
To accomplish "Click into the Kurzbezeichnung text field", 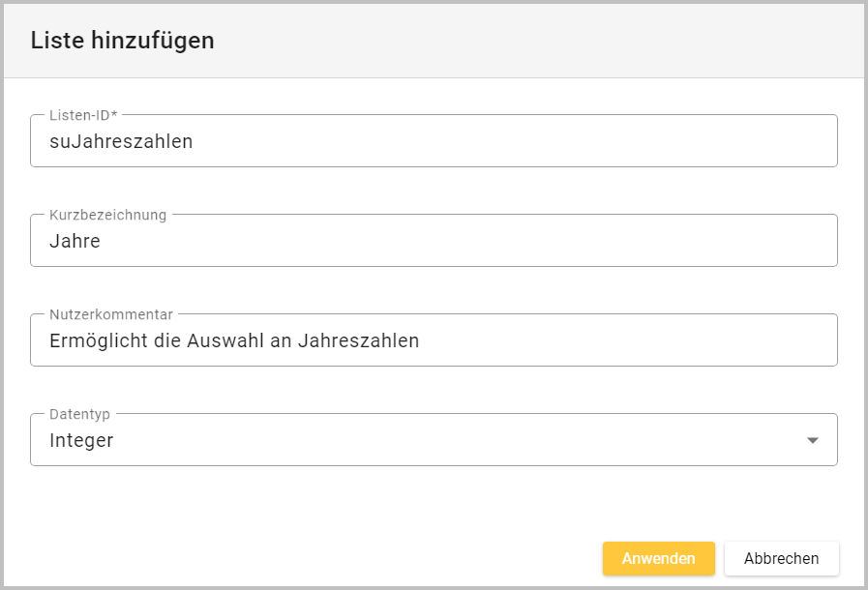I will pyautogui.click(x=434, y=241).
